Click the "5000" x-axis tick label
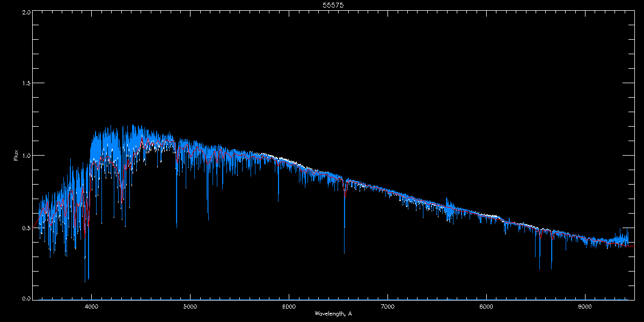 (x=191, y=306)
